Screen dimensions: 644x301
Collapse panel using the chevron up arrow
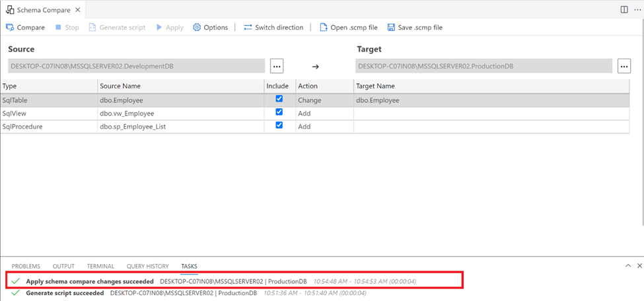pos(627,265)
